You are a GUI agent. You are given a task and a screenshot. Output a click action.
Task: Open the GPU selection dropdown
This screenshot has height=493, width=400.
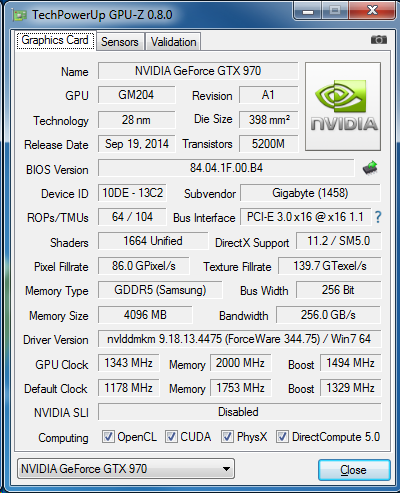pyautogui.click(x=126, y=469)
